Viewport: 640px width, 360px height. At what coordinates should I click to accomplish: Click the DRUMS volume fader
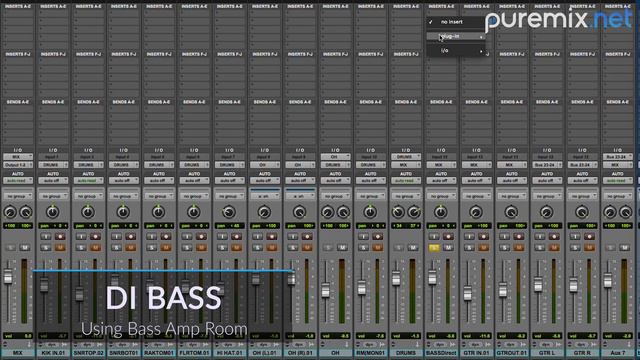[x=396, y=279]
